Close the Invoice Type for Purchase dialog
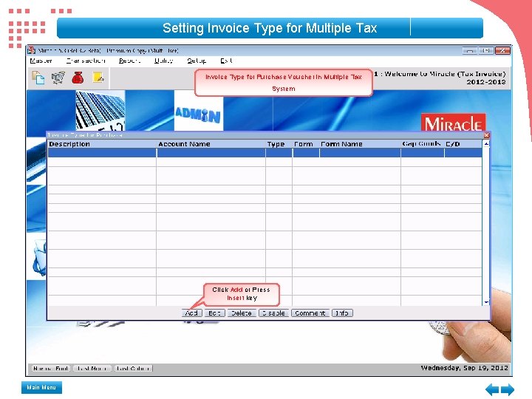The image size is (532, 399). (x=486, y=135)
